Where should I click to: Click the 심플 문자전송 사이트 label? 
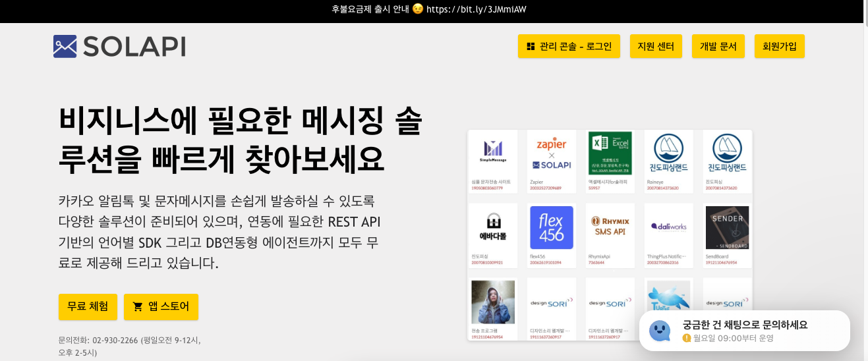click(492, 181)
